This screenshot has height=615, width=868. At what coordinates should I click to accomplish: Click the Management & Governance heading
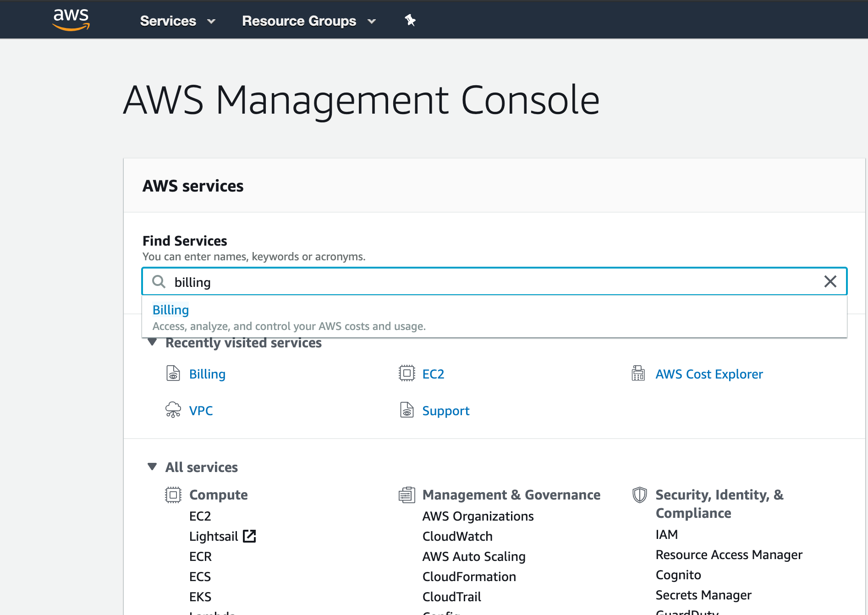point(511,495)
